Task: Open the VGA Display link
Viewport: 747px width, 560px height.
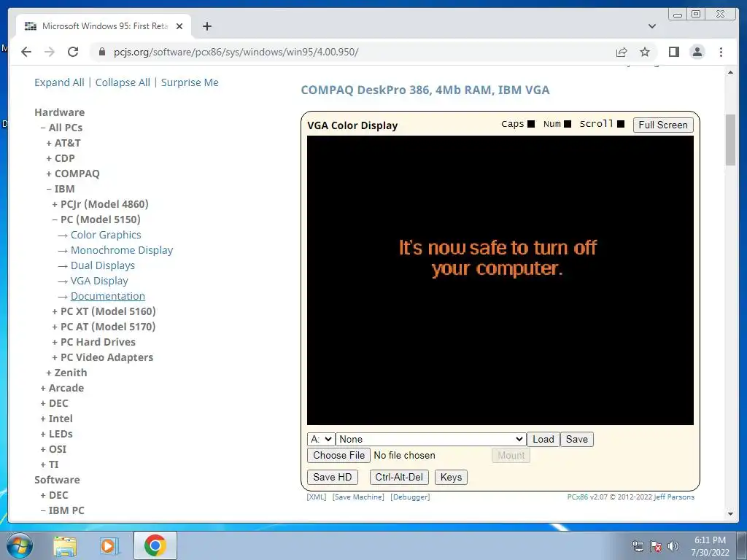Action: (x=99, y=281)
